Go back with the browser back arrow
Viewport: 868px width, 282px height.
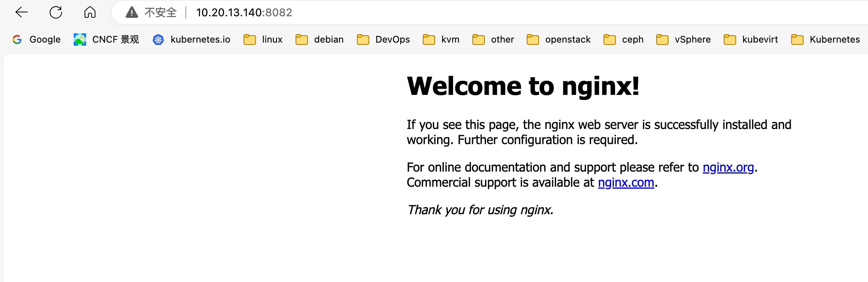(22, 12)
